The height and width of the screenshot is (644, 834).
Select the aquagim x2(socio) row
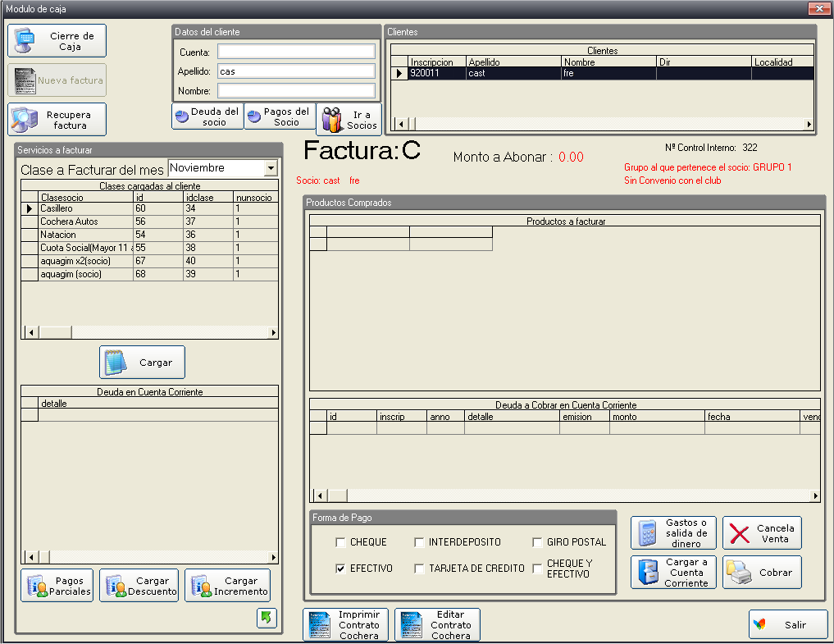pyautogui.click(x=149, y=261)
